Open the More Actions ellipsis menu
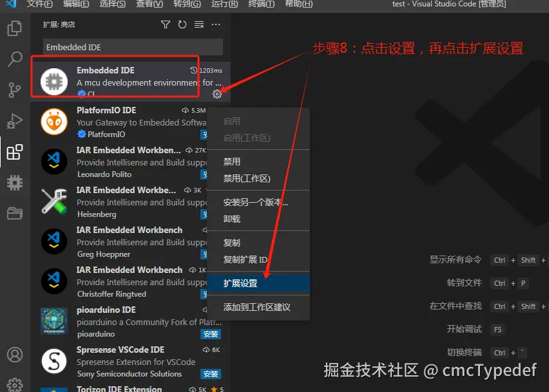The height and width of the screenshot is (392, 549). point(215,24)
